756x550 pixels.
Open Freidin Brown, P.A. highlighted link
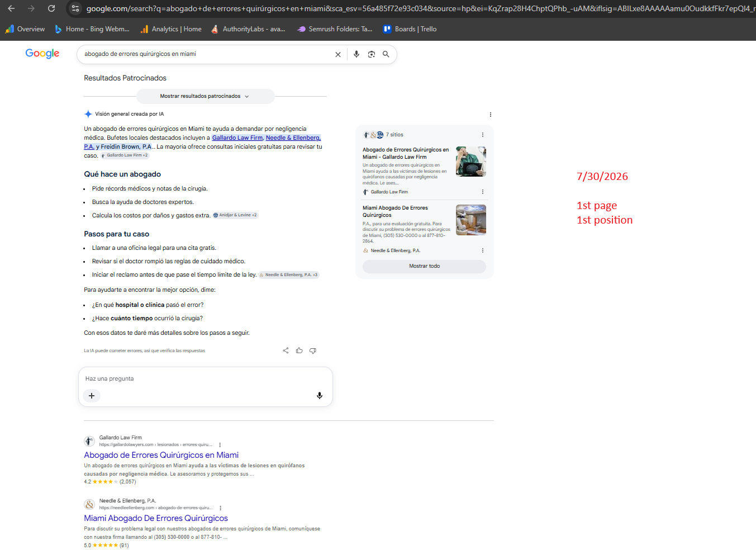[x=126, y=146]
